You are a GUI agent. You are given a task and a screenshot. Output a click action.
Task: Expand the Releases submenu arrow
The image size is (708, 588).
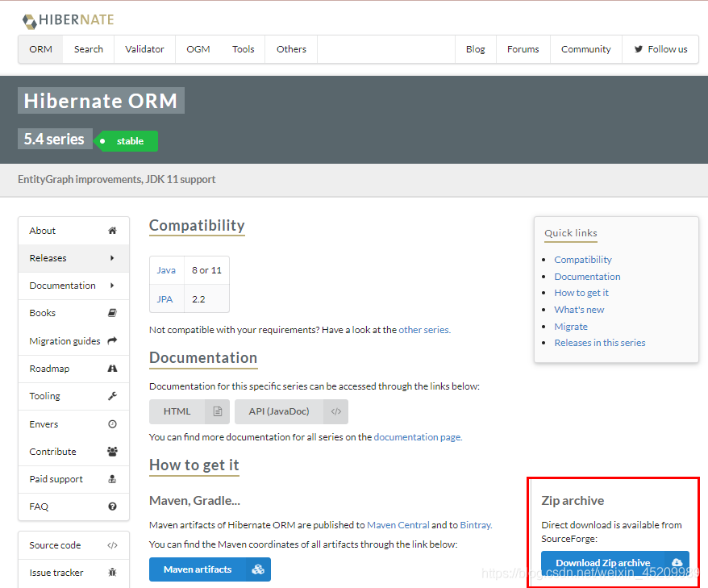[x=112, y=258]
